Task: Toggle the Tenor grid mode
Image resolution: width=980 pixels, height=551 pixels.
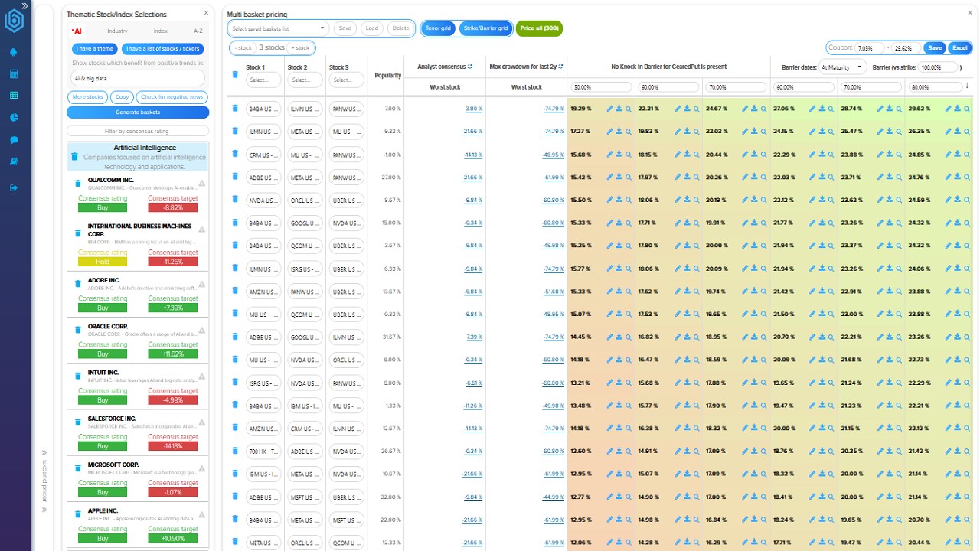Action: click(x=439, y=28)
